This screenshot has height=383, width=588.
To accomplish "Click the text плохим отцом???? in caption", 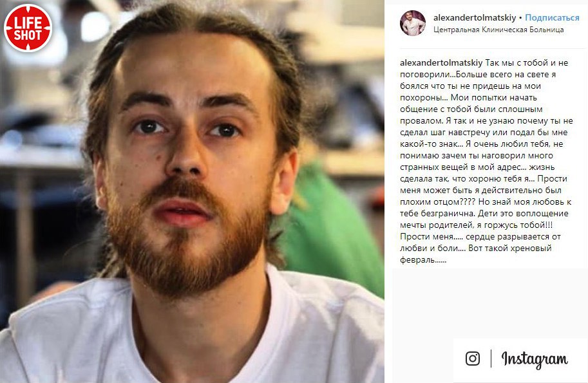I will pyautogui.click(x=438, y=202).
